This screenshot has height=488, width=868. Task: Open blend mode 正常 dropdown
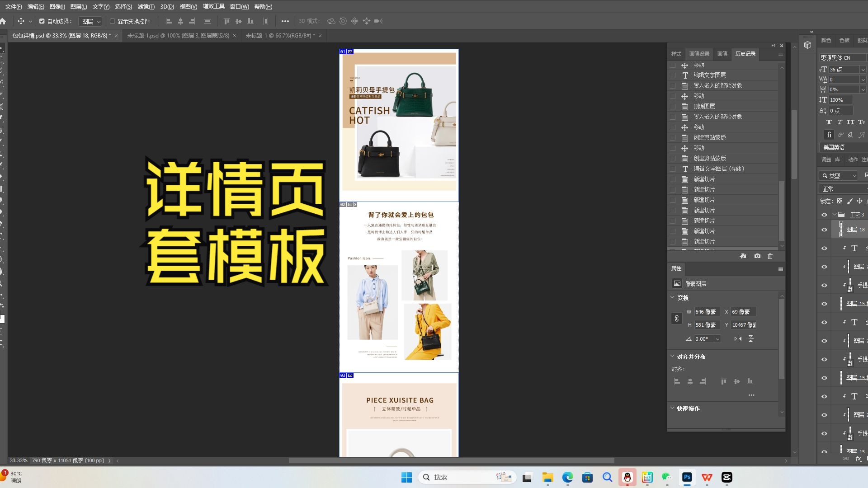click(x=843, y=189)
